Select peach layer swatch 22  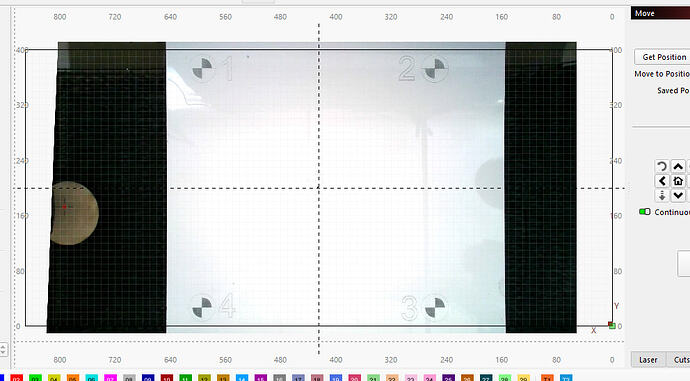[392, 377]
